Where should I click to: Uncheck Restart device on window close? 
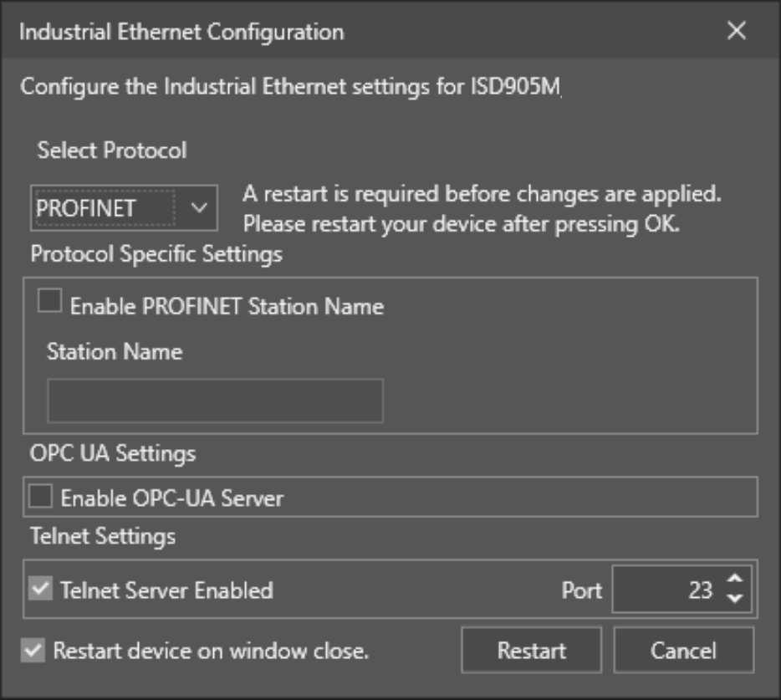pos(33,650)
